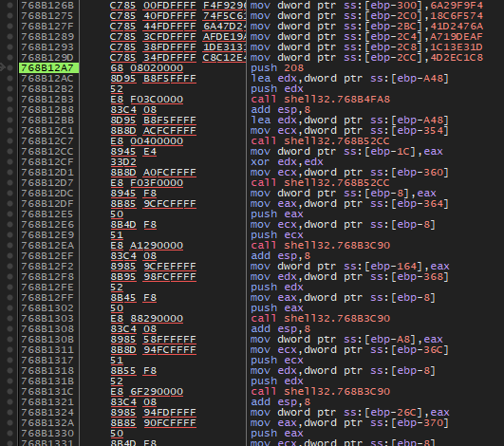The height and width of the screenshot is (446, 504).
Task: Select opcode bytes '8B85 90FCFFFF'
Action: click(154, 423)
